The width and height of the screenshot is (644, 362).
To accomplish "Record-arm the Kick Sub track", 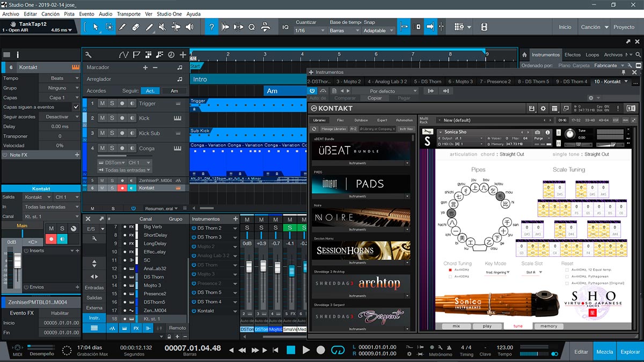I will tap(122, 133).
